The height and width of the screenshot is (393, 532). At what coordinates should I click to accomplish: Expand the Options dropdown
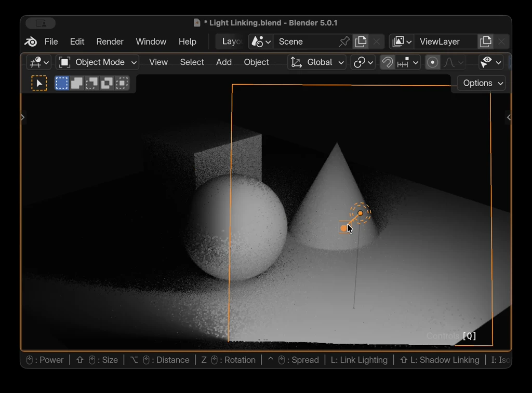point(481,83)
